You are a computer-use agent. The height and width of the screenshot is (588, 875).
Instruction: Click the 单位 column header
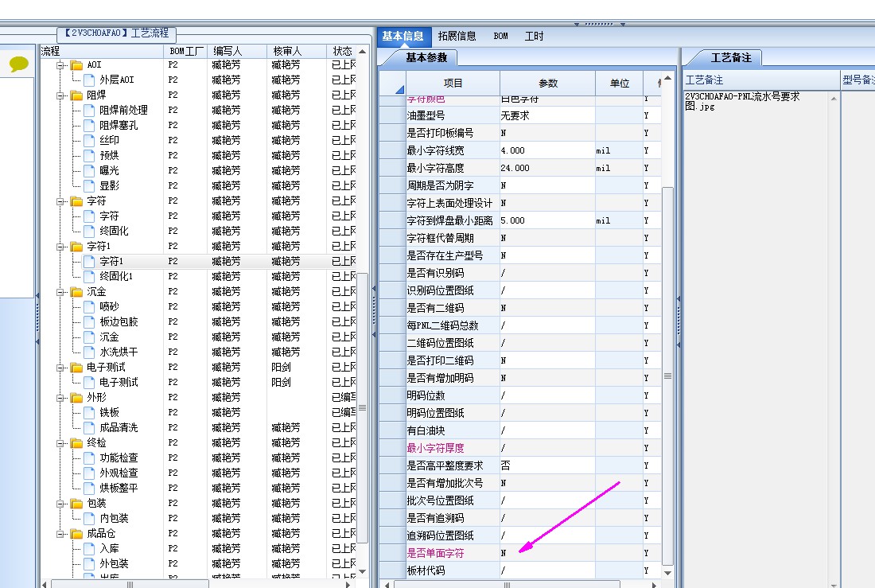620,84
